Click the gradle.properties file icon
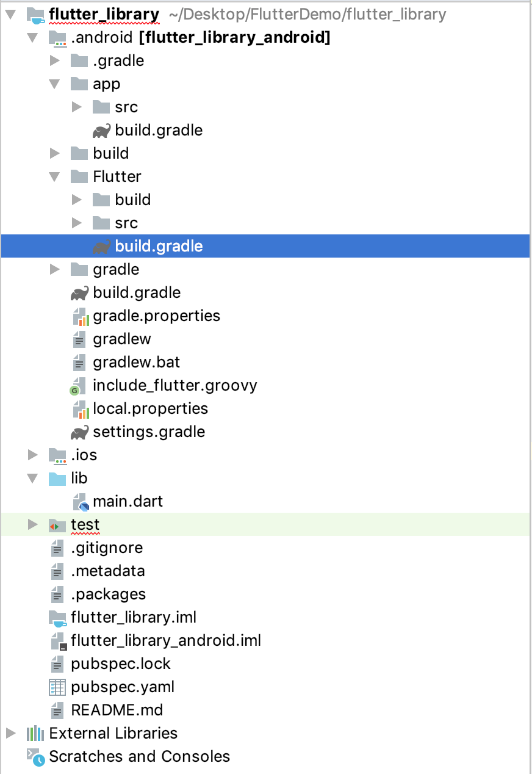 [x=80, y=316]
